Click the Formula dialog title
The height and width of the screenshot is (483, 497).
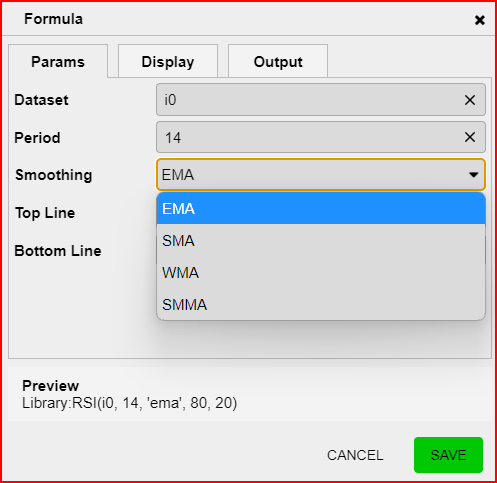(53, 19)
